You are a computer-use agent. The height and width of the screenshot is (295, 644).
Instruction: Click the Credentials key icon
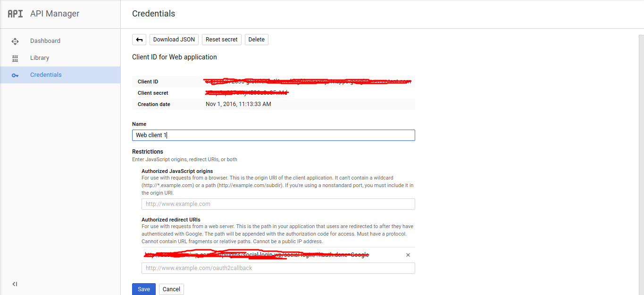pos(15,75)
